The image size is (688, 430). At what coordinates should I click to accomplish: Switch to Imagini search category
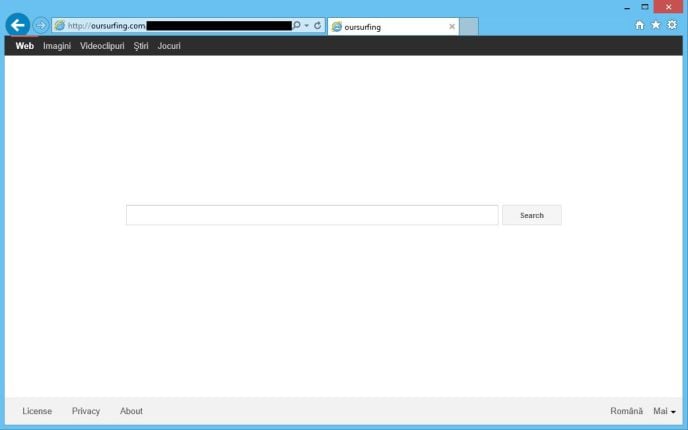[x=57, y=46]
